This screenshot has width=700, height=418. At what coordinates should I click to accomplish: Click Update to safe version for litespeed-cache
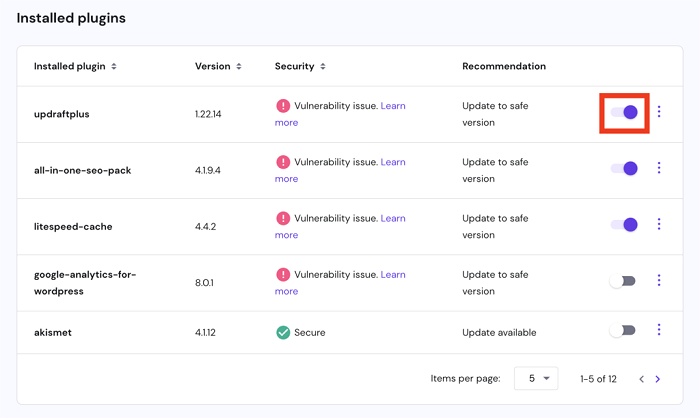(495, 226)
